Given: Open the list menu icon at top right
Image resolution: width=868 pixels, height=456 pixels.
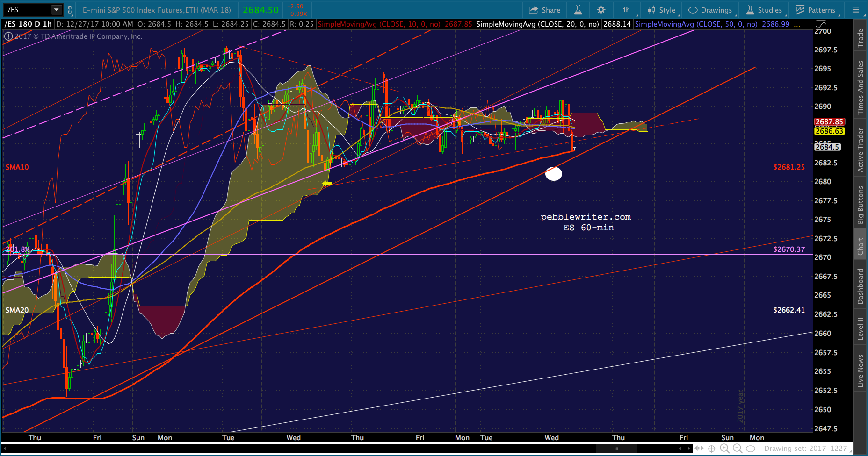Looking at the screenshot, I should tap(856, 10).
